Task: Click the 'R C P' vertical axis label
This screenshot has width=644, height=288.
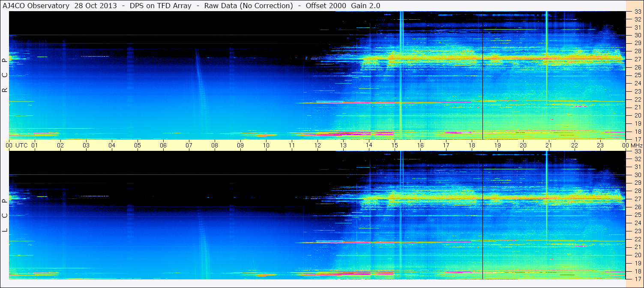Action: 5,75
